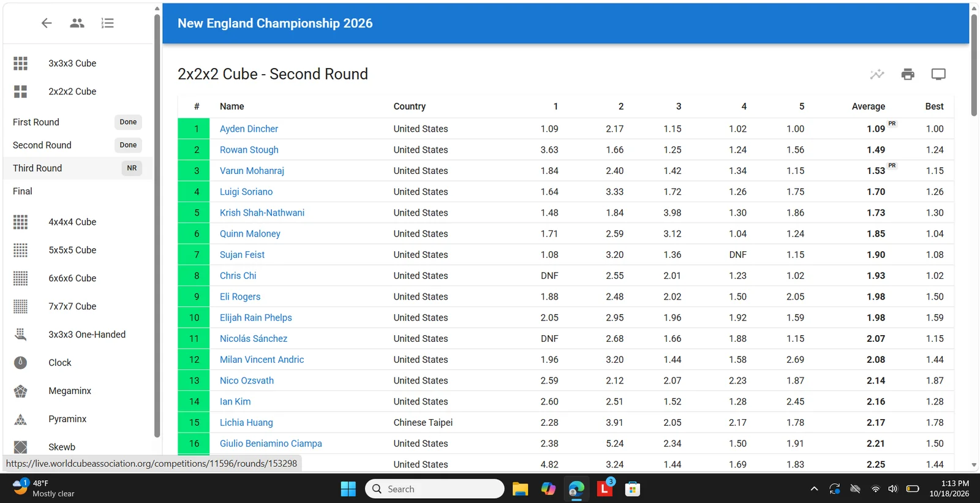Open the Megaminx event
The image size is (980, 503).
click(x=78, y=391)
